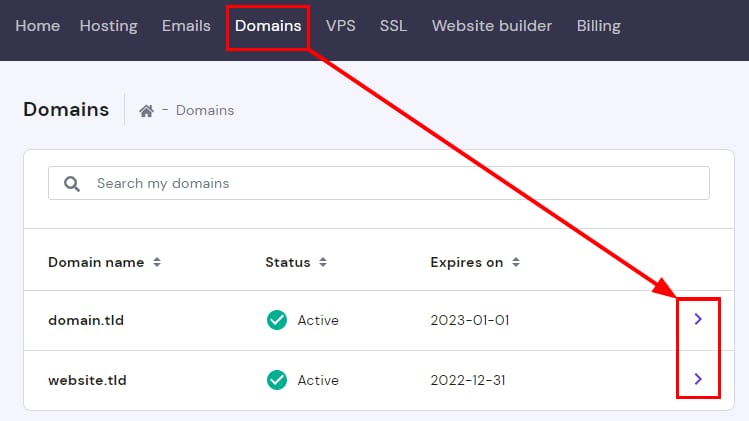This screenshot has width=749, height=421.
Task: Click the search magnifier icon
Action: pos(72,184)
